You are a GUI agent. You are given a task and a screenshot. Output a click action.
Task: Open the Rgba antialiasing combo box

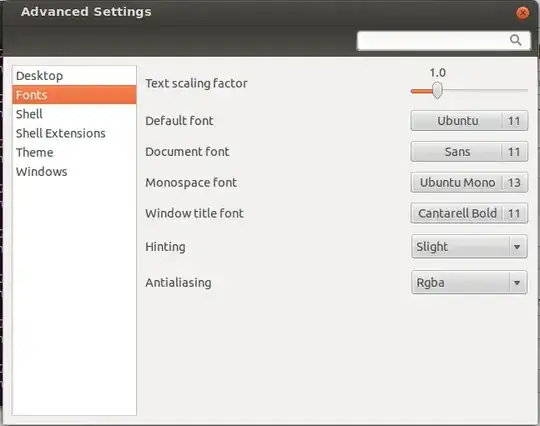(x=469, y=283)
